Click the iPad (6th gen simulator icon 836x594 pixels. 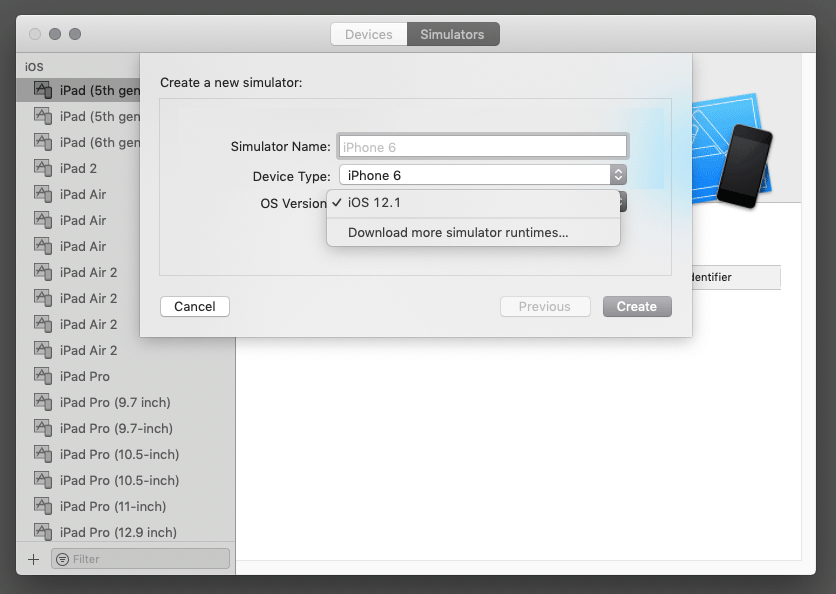pos(43,142)
